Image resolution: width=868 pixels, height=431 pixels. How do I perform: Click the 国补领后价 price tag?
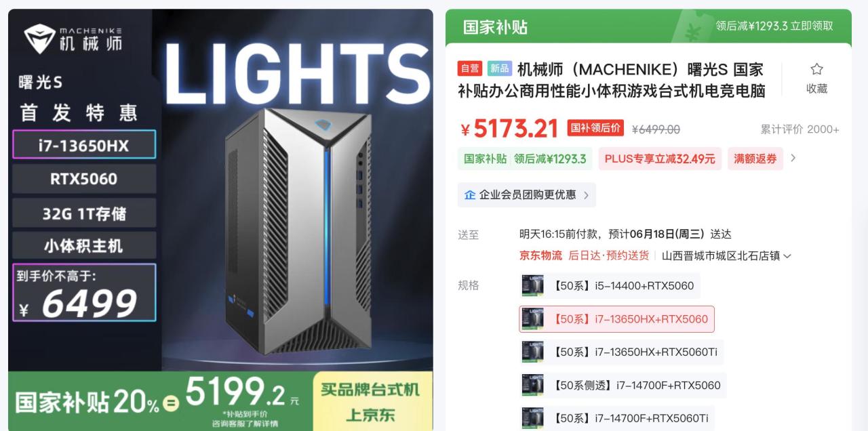tap(595, 128)
